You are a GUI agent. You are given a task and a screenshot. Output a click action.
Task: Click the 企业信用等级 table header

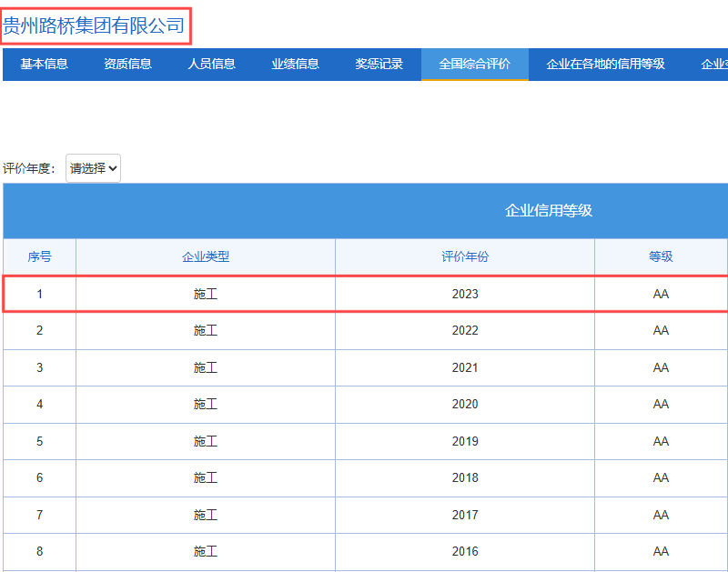pos(549,211)
